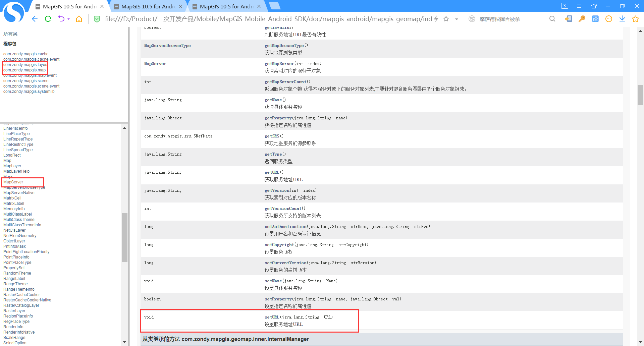
Task: Click class list scrollbar up arrow
Action: click(124, 128)
